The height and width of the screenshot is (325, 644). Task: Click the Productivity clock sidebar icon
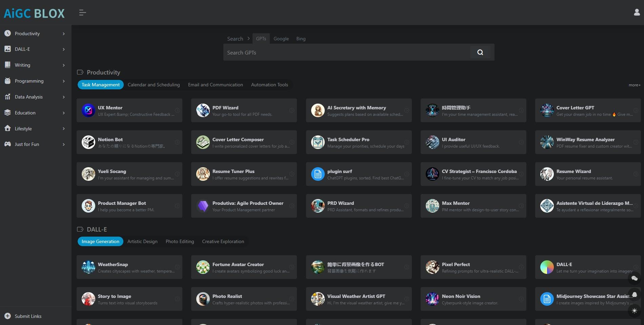[7, 33]
